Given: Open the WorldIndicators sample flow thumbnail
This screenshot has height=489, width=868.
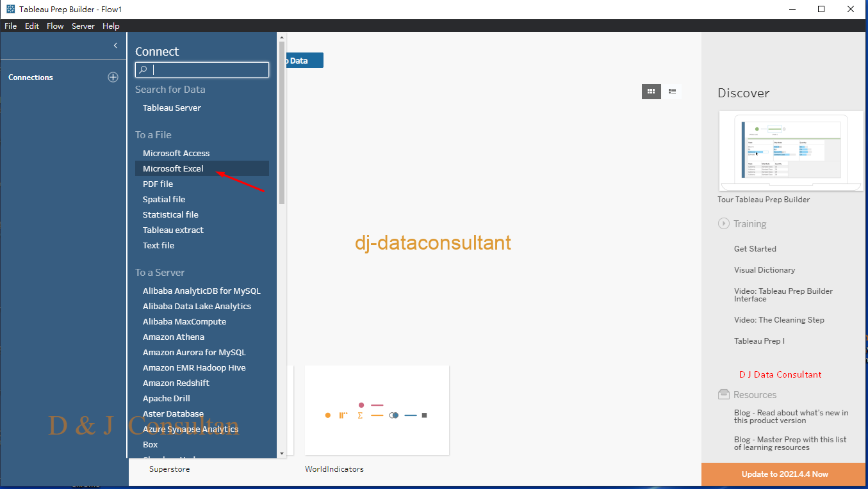Looking at the screenshot, I should point(377,410).
